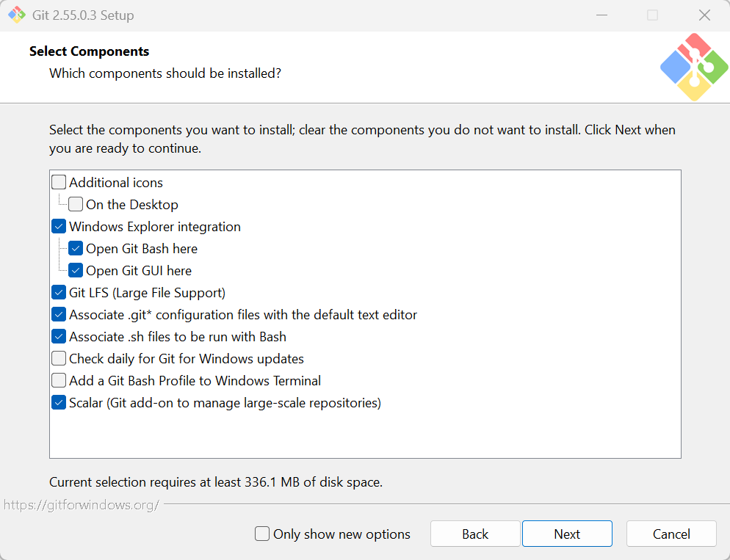Check the On the Desktop option
The height and width of the screenshot is (560, 730).
76,204
